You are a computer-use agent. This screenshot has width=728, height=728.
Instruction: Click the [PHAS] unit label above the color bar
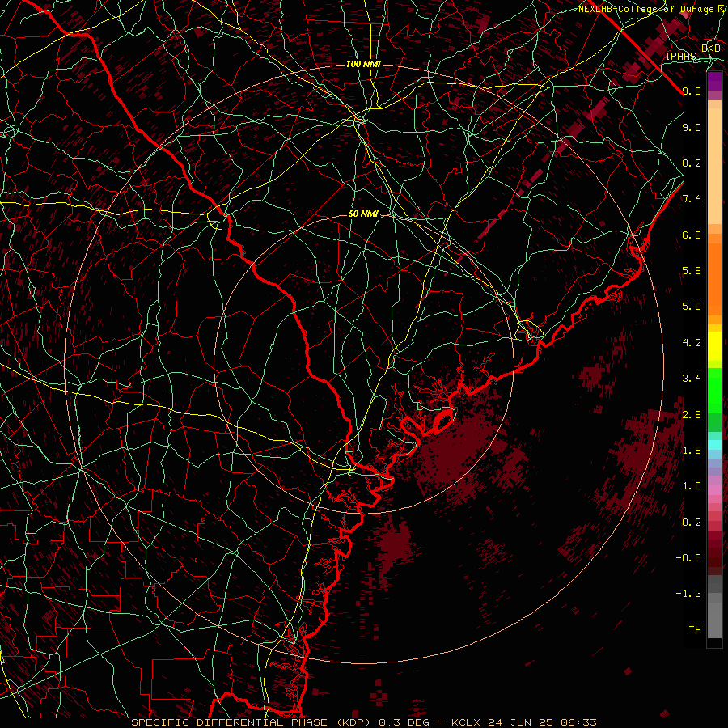click(x=684, y=56)
